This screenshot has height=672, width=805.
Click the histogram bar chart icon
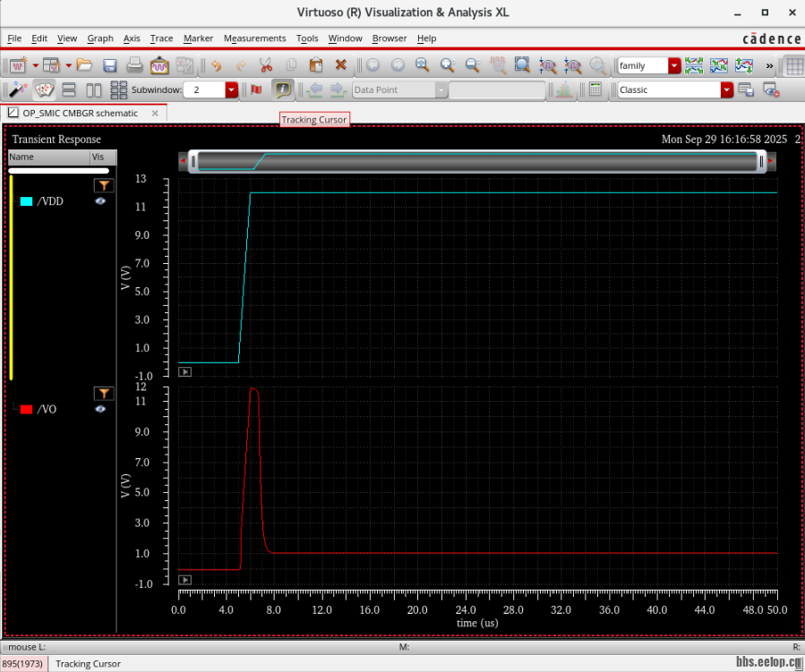564,89
